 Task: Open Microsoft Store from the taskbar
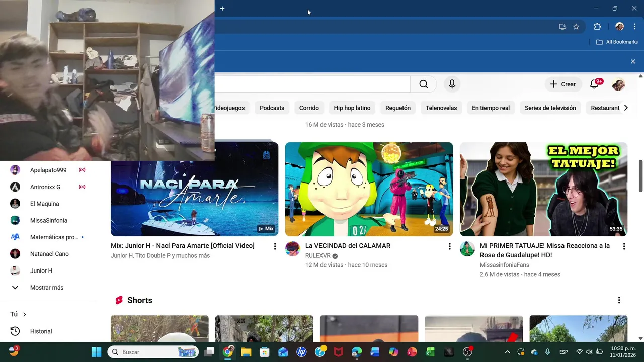[265, 352]
